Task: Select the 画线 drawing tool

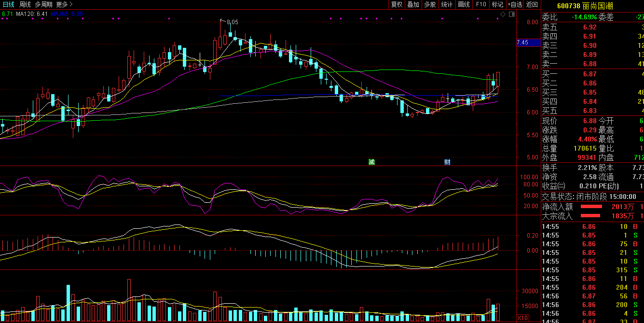Action: [x=464, y=4]
